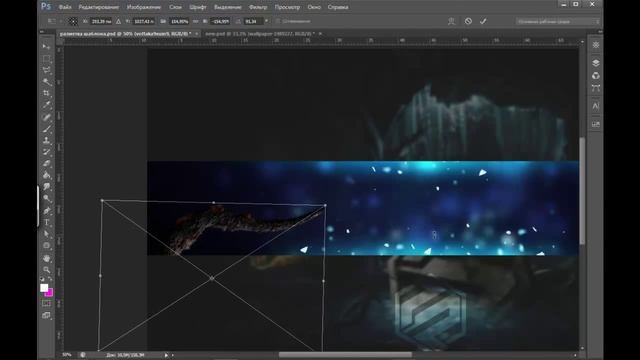Click the horizontal scale width field
The width and height of the screenshot is (640, 360).
(x=179, y=21)
